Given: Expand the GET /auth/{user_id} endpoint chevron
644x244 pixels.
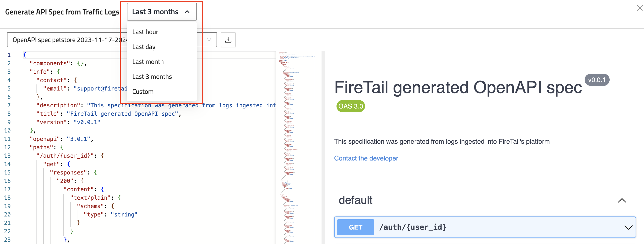Looking at the screenshot, I should 628,227.
